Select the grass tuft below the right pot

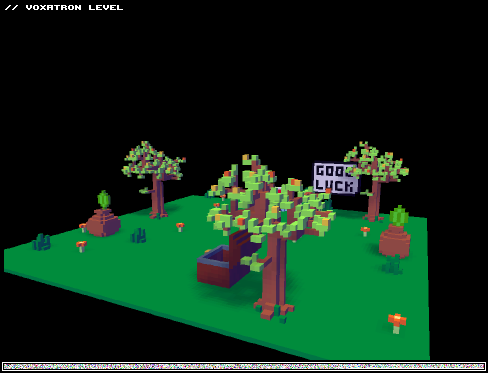(392, 265)
